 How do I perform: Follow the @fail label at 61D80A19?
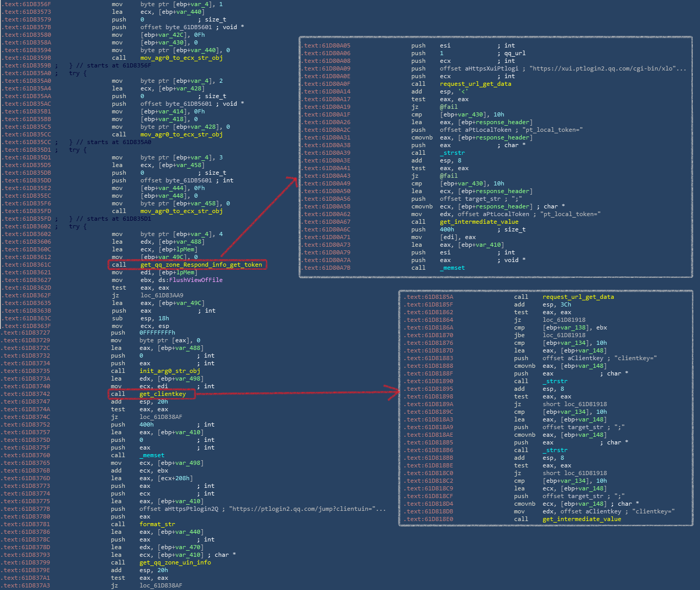[448, 107]
